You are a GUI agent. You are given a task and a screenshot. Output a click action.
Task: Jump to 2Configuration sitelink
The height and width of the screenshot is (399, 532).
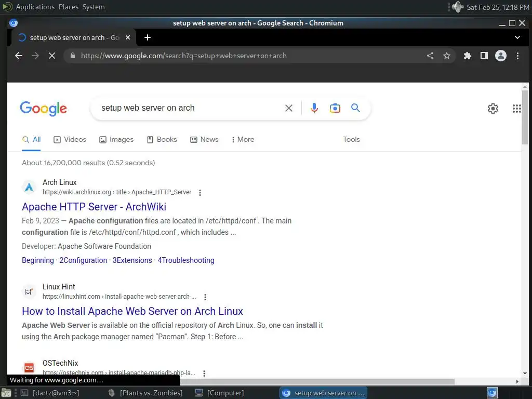coord(83,260)
